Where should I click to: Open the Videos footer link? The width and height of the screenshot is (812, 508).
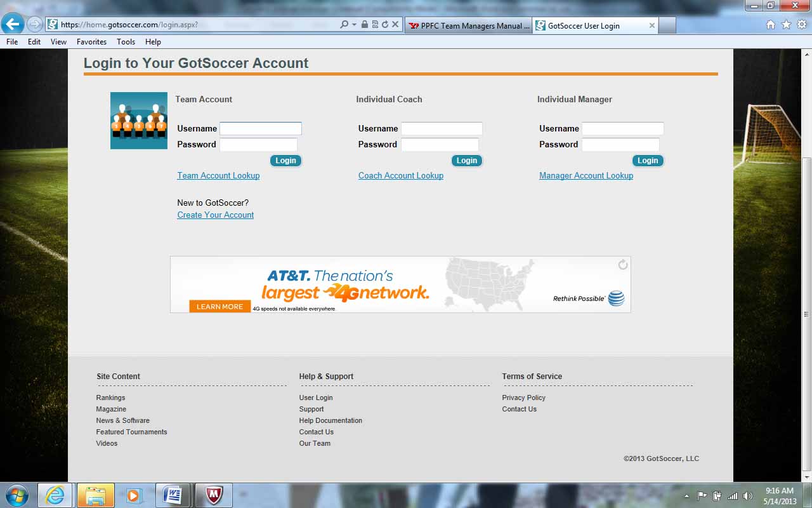107,444
